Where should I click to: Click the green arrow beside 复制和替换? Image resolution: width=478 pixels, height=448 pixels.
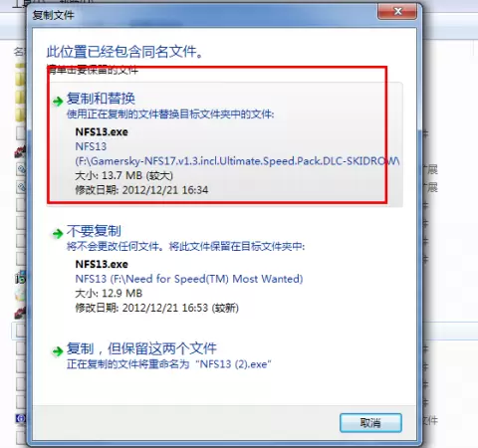click(x=58, y=101)
